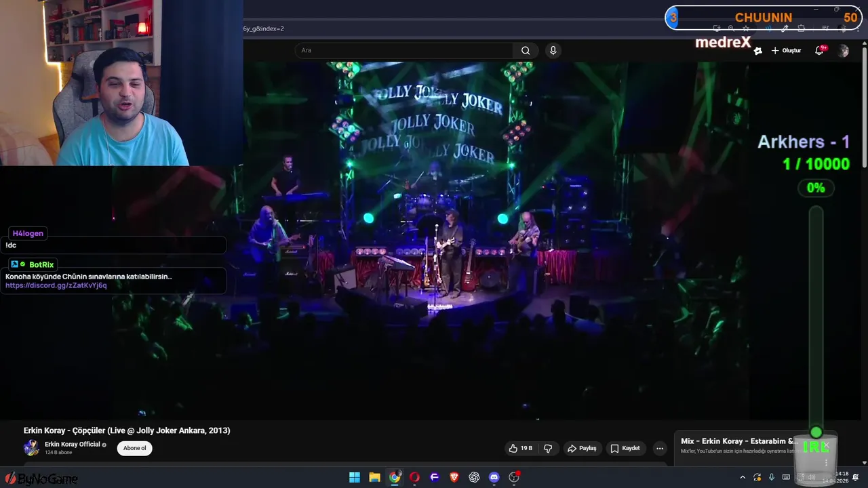Open Chrome media control icon
This screenshot has height=488, width=868.
click(x=825, y=28)
